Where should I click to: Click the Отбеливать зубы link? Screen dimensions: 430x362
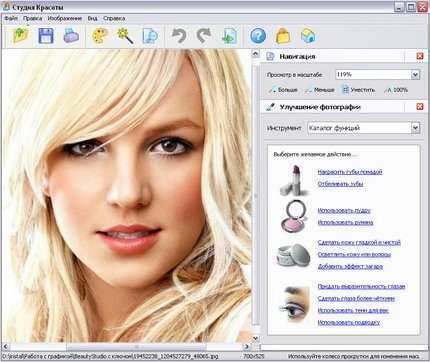click(340, 184)
